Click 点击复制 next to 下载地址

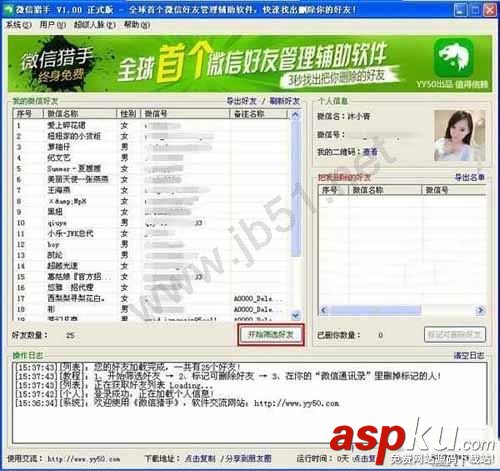200,459
